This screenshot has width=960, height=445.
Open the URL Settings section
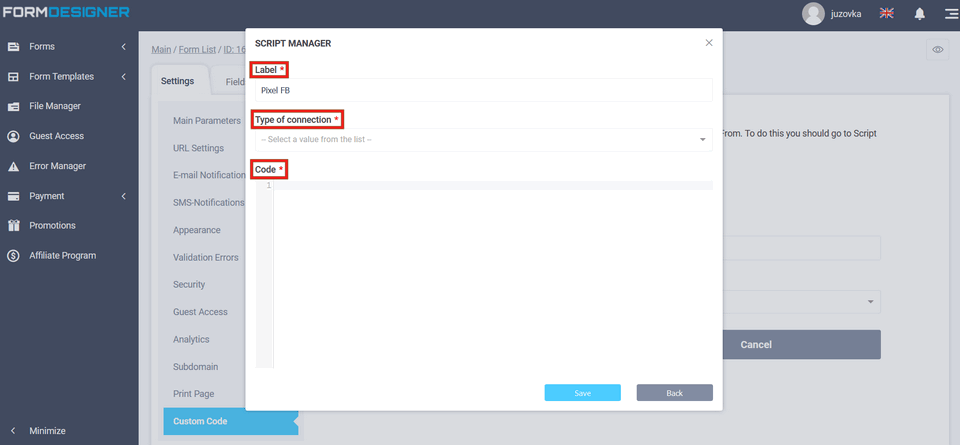198,148
